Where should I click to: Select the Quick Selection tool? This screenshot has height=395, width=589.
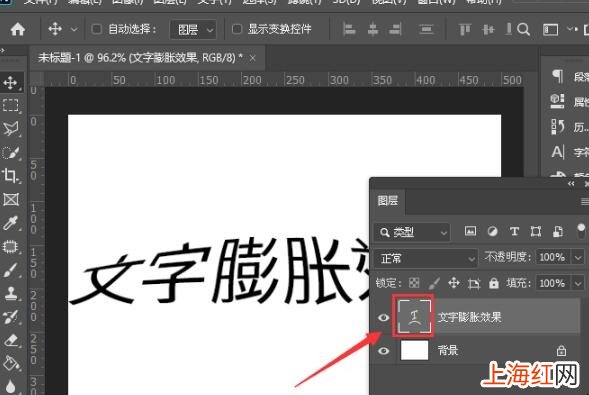(10, 153)
